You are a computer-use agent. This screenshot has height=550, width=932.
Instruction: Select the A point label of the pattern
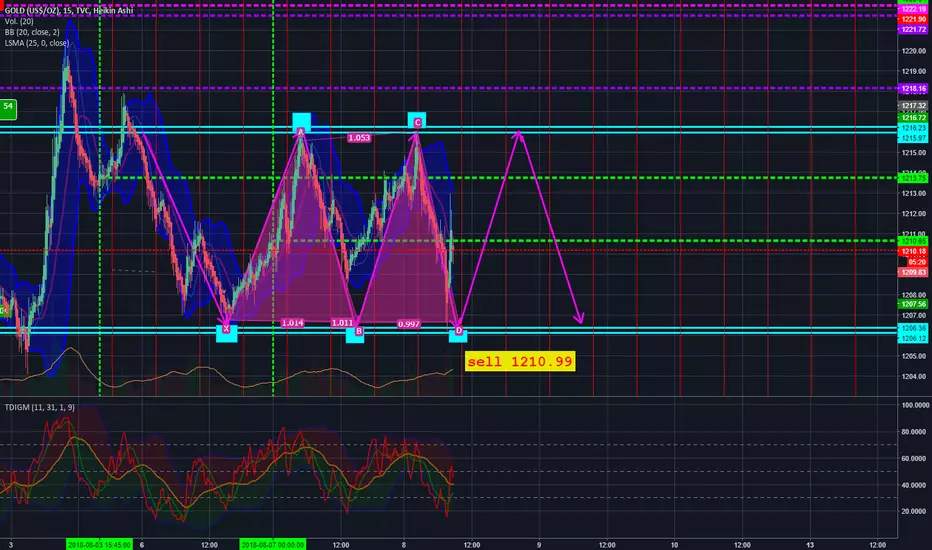click(301, 132)
